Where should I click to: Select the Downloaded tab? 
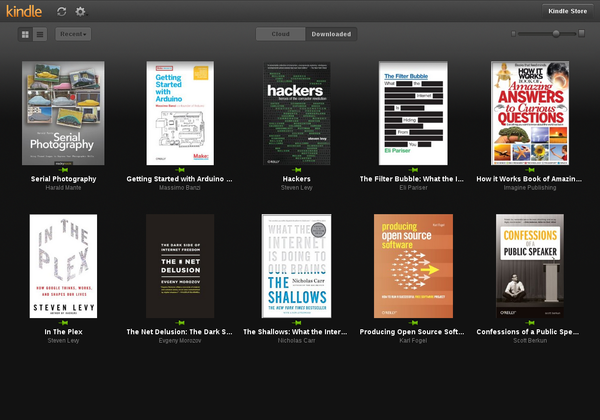(x=331, y=34)
